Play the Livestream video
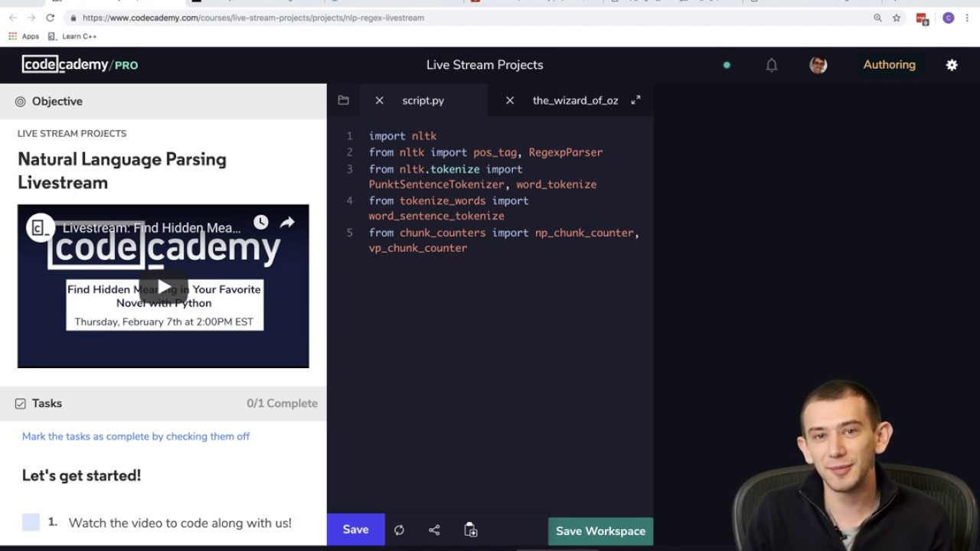The height and width of the screenshot is (551, 980). pos(164,287)
